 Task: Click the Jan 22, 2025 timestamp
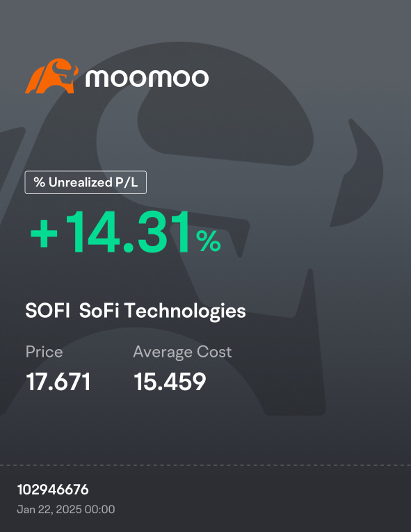pos(66,509)
